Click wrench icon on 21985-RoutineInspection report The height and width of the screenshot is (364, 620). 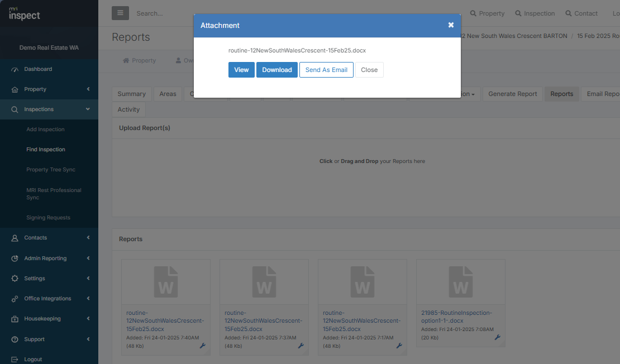pyautogui.click(x=498, y=337)
